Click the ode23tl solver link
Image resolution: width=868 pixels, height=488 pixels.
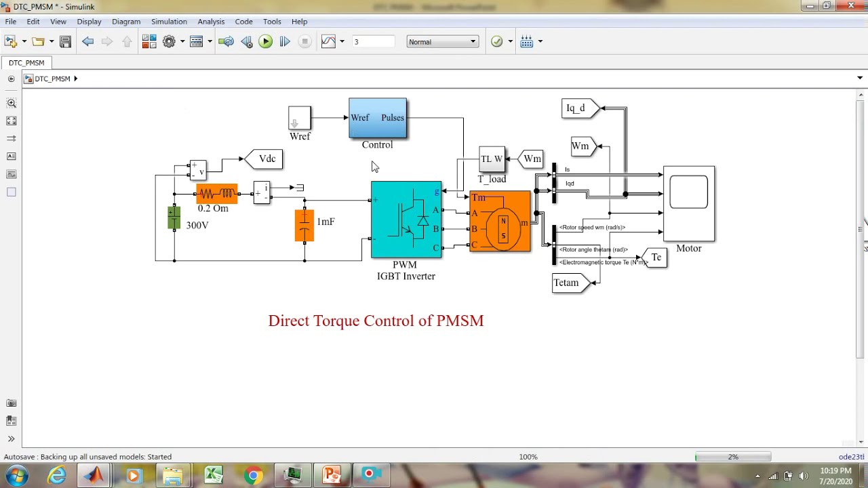click(x=852, y=457)
